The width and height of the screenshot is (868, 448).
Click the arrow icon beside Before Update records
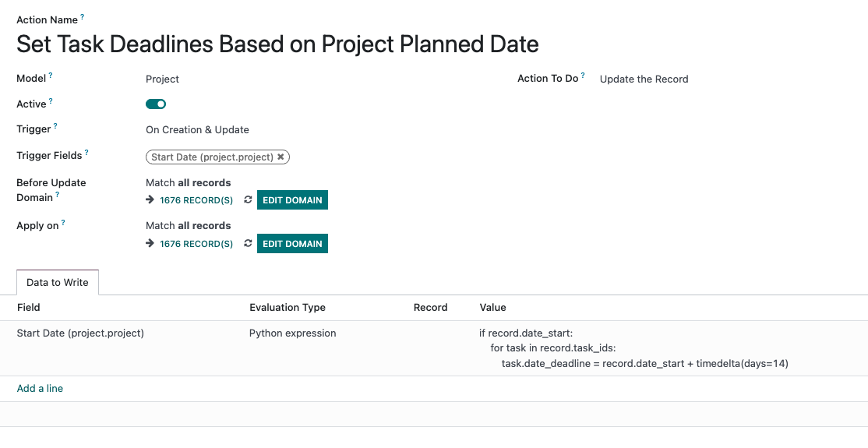click(150, 200)
